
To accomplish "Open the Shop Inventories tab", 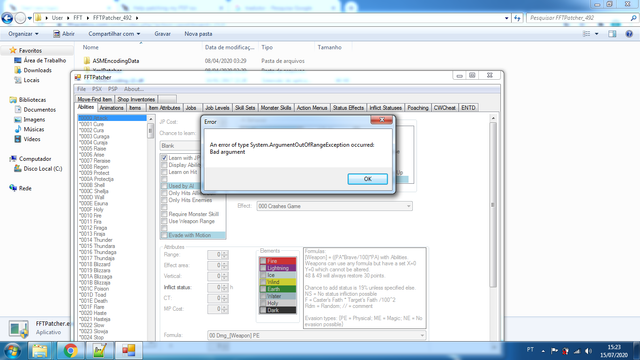I will 136,99.
